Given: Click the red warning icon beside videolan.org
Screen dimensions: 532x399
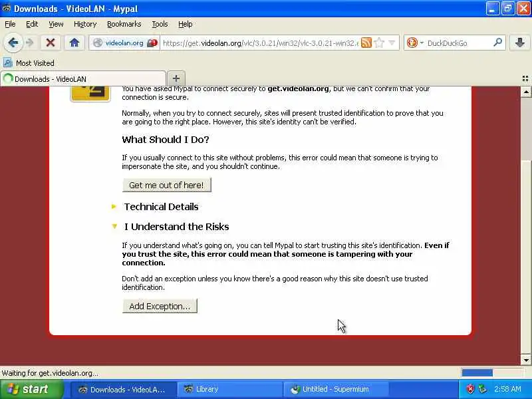Looking at the screenshot, I should (x=152, y=43).
